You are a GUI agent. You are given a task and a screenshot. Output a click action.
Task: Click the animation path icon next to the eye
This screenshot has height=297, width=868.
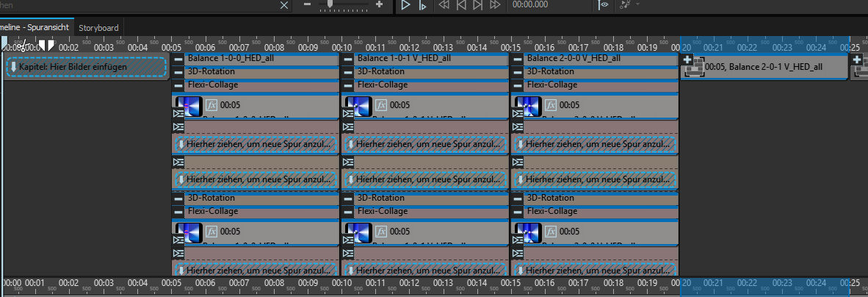tap(625, 5)
